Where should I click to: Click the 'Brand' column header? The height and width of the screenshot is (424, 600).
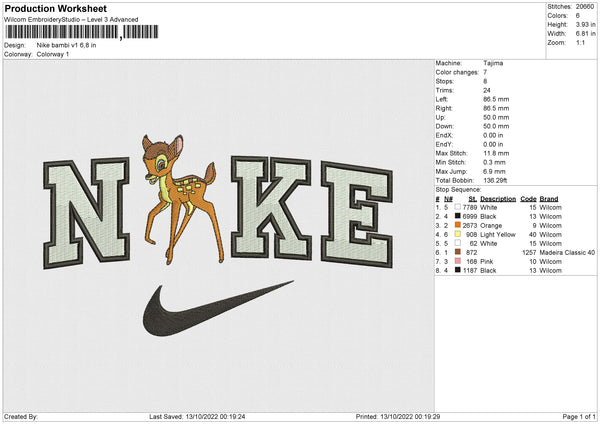[549, 199]
